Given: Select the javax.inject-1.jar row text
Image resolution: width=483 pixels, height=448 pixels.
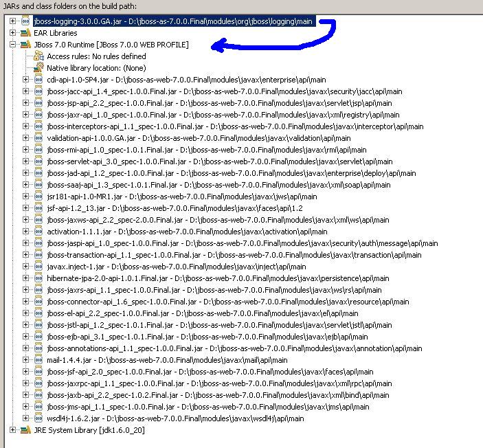Looking at the screenshot, I should 176,267.
